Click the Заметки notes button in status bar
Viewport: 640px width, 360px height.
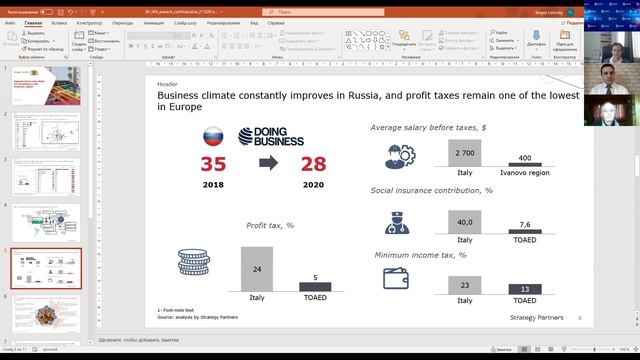coord(501,349)
